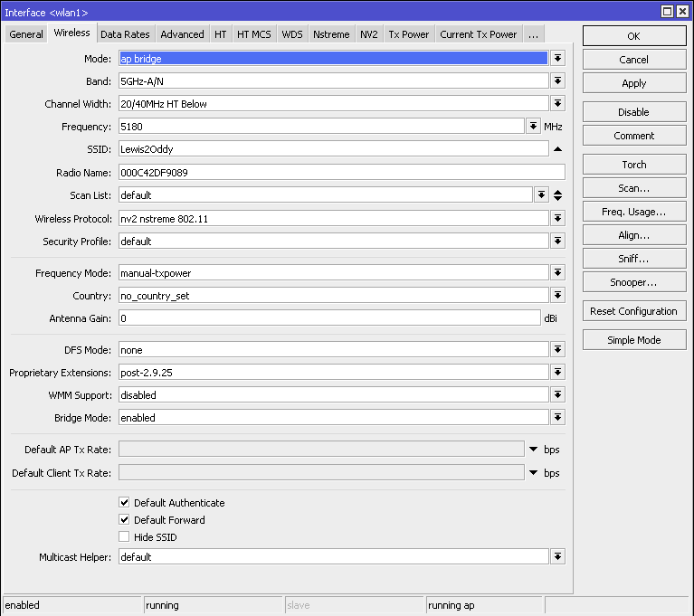Open the Multicast Helper dropdown
The width and height of the screenshot is (694, 616).
pyautogui.click(x=557, y=556)
